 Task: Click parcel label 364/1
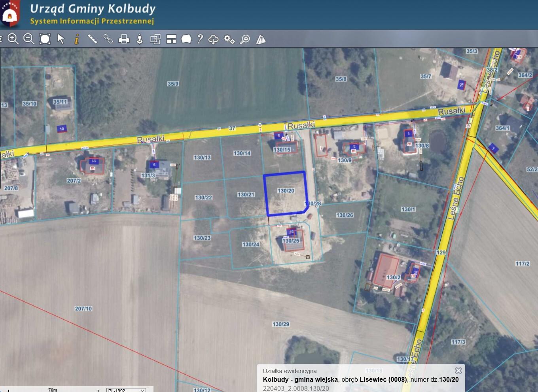coord(502,128)
